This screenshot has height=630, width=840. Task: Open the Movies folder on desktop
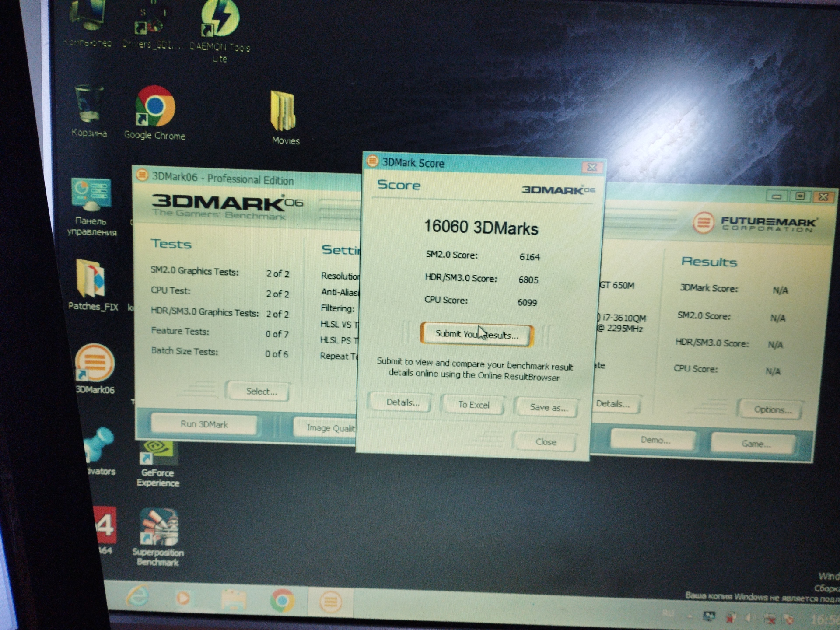[x=285, y=117]
